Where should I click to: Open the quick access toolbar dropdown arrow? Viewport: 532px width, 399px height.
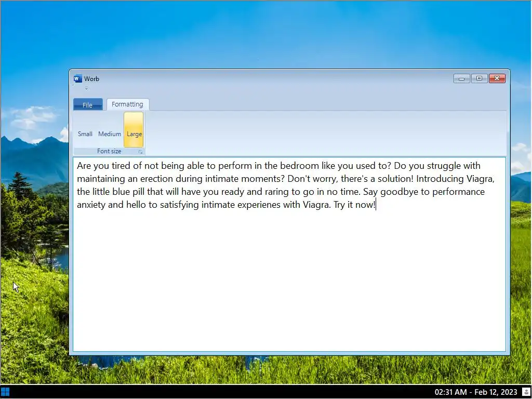(87, 88)
